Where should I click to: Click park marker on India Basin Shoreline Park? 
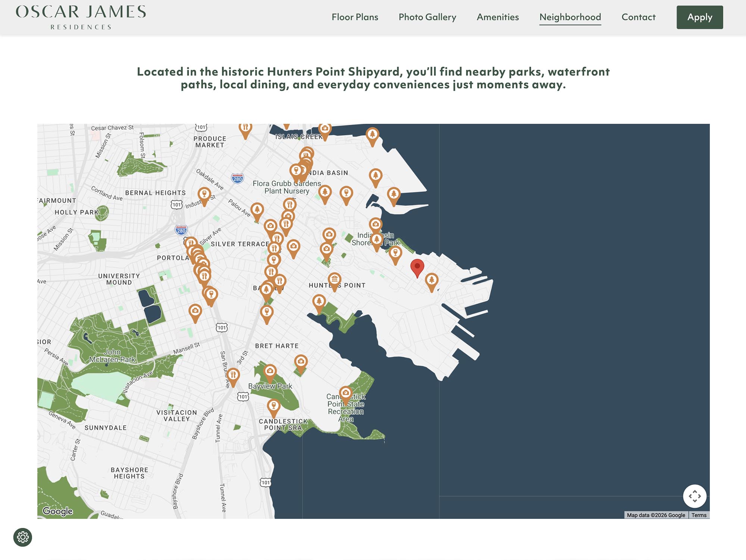click(x=376, y=242)
